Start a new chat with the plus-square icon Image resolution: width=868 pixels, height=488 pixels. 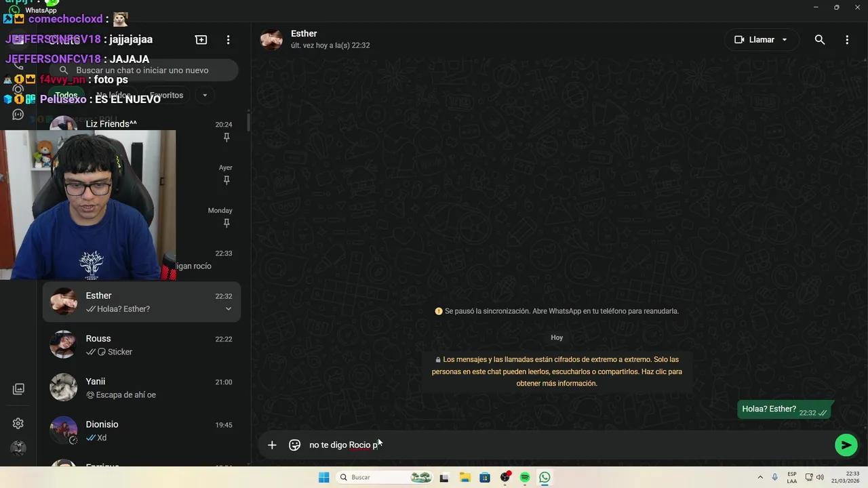[201, 40]
